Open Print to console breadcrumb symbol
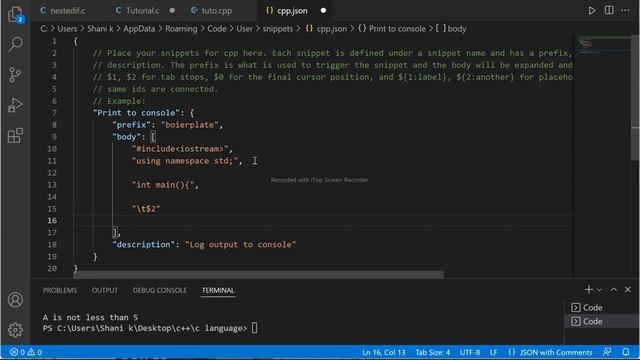Viewport: 640px width, 360px height. (392, 29)
